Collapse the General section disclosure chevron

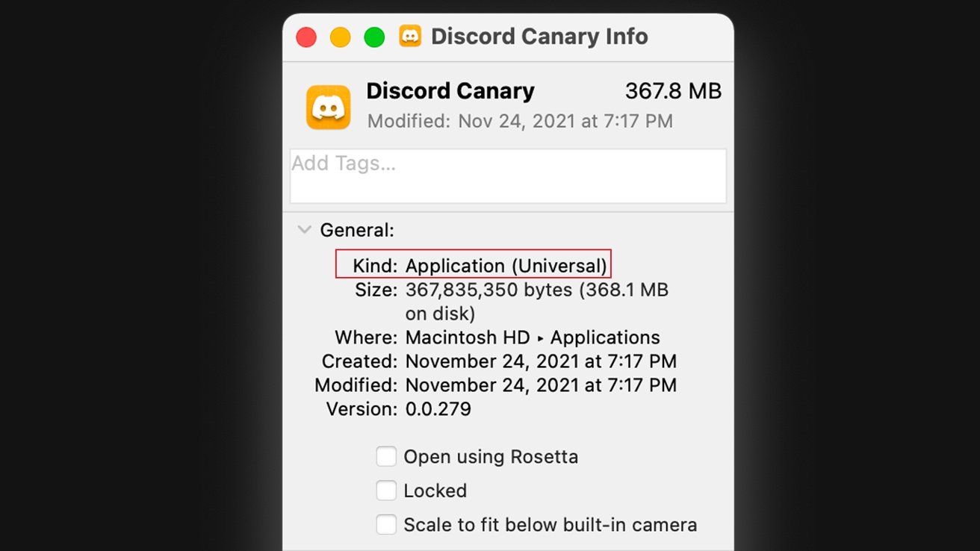click(304, 230)
